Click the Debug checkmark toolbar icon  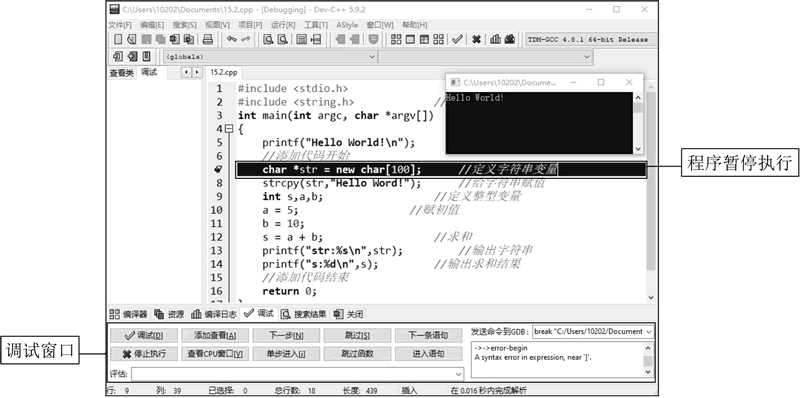pyautogui.click(x=457, y=39)
